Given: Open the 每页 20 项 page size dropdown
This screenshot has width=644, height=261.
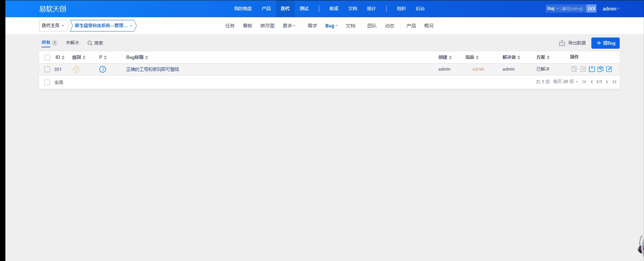Looking at the screenshot, I should [565, 82].
